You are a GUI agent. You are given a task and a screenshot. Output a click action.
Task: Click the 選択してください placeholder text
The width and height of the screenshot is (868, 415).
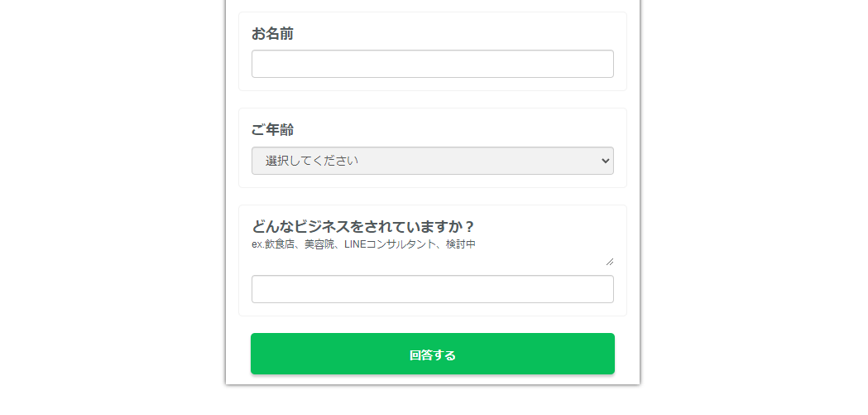pos(312,161)
